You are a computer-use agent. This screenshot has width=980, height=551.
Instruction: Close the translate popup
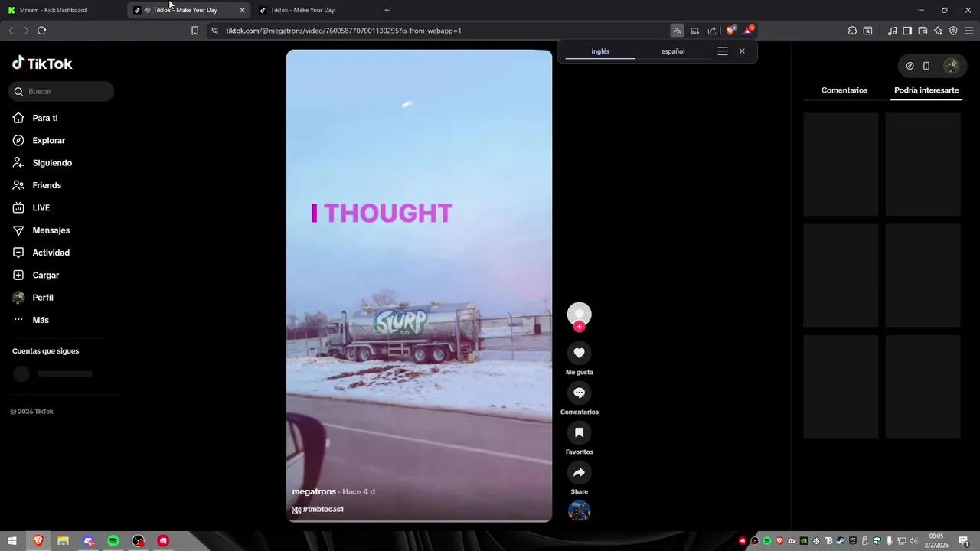point(742,51)
